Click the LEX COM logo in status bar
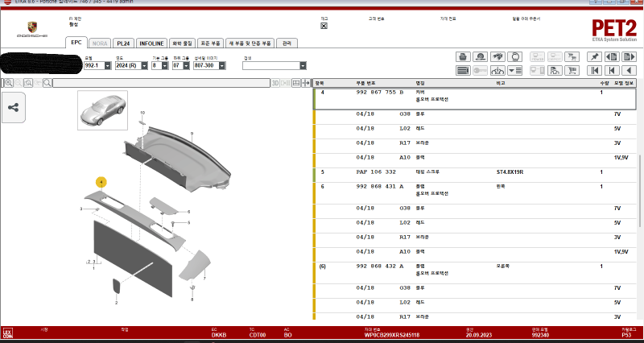644x343 pixels. 7,333
